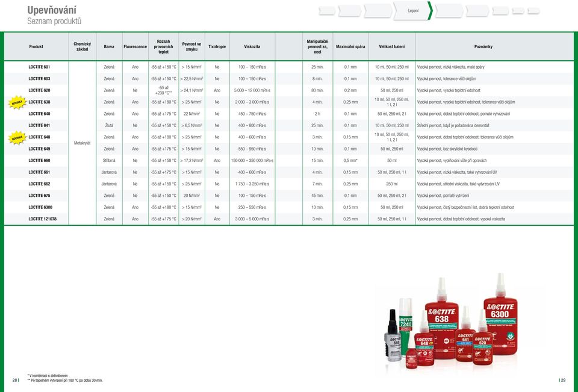Click page number 29 in the footer
Viewport: 578px width, 392px height.
pos(562,380)
